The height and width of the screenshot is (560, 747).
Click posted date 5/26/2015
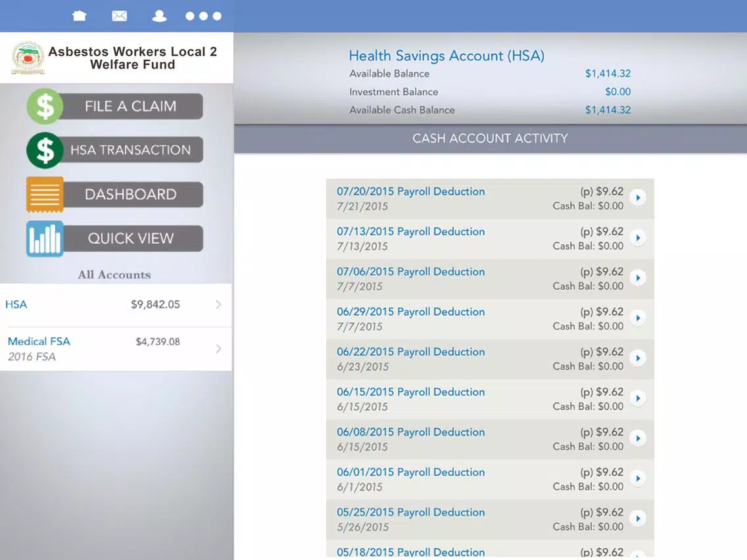362,527
